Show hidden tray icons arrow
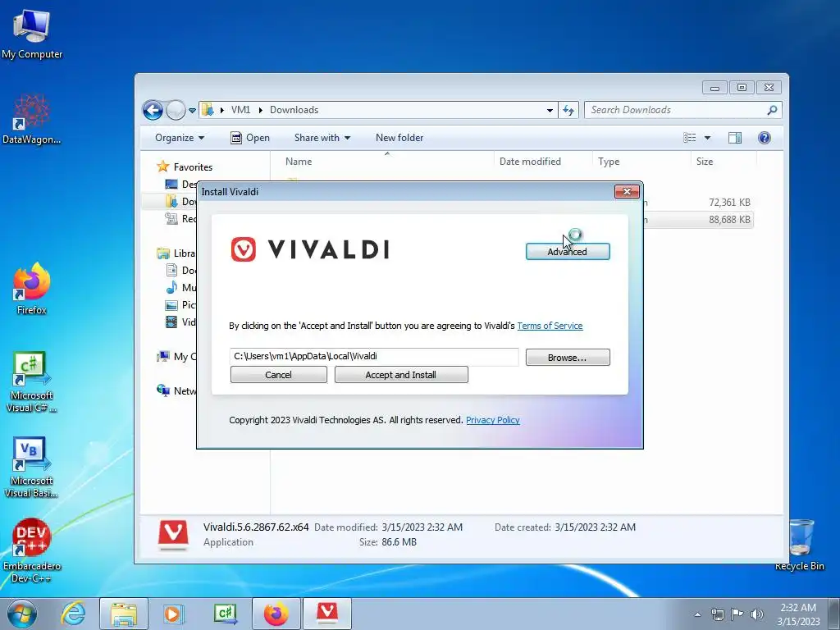Viewport: 840px width, 630px height. click(x=697, y=614)
